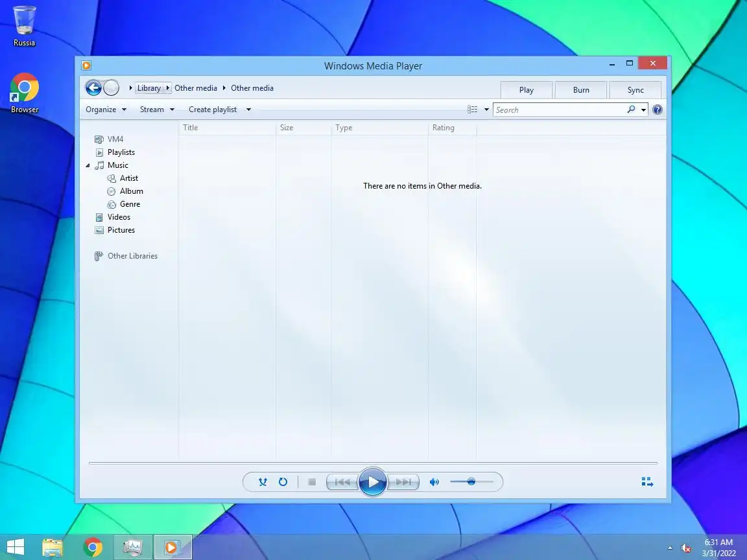Open the search options dropdown arrow
747x560 pixels.
coord(643,110)
